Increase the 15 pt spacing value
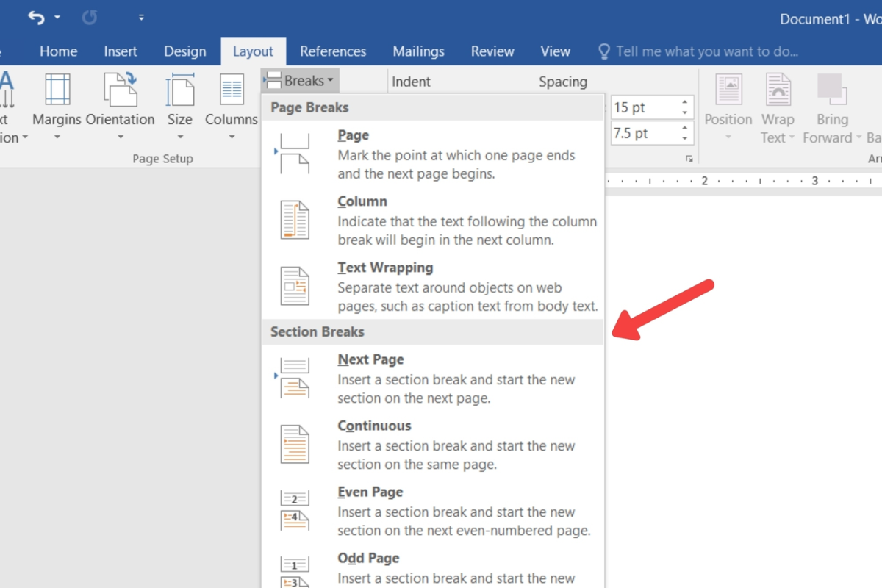 click(x=685, y=103)
